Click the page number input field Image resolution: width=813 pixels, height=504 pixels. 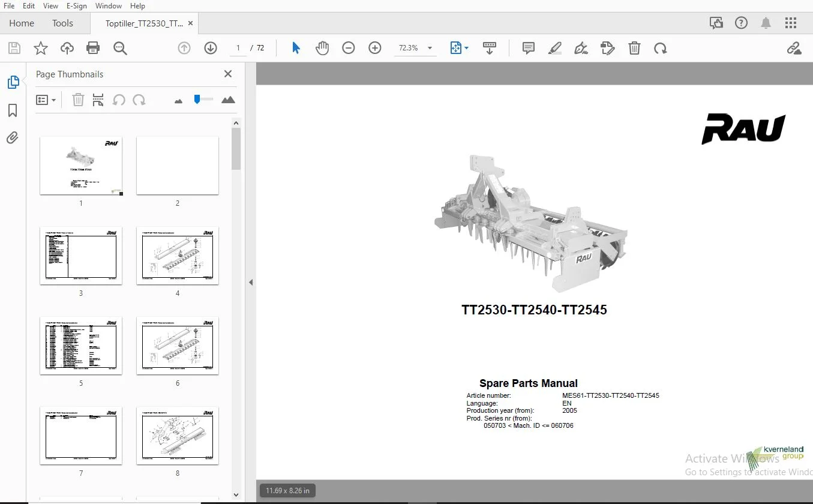[238, 48]
